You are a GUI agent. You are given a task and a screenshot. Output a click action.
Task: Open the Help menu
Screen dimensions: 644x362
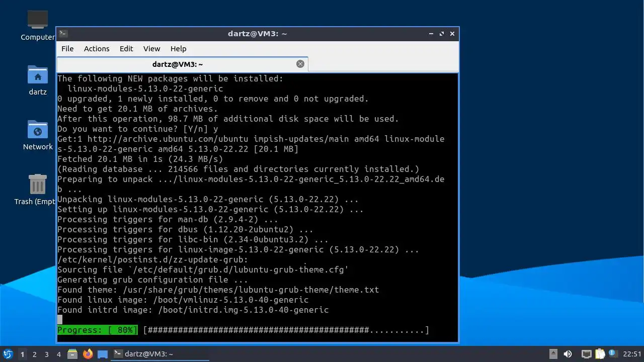[x=178, y=49]
